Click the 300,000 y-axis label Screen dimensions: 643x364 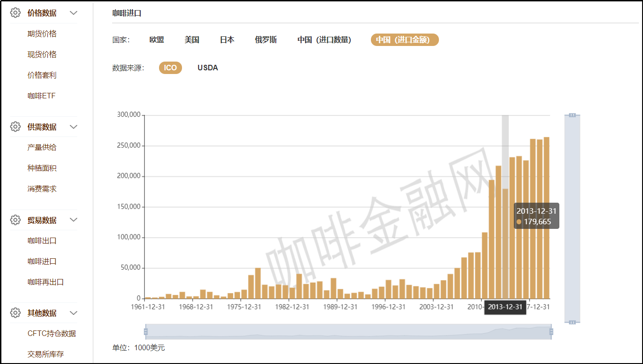129,115
